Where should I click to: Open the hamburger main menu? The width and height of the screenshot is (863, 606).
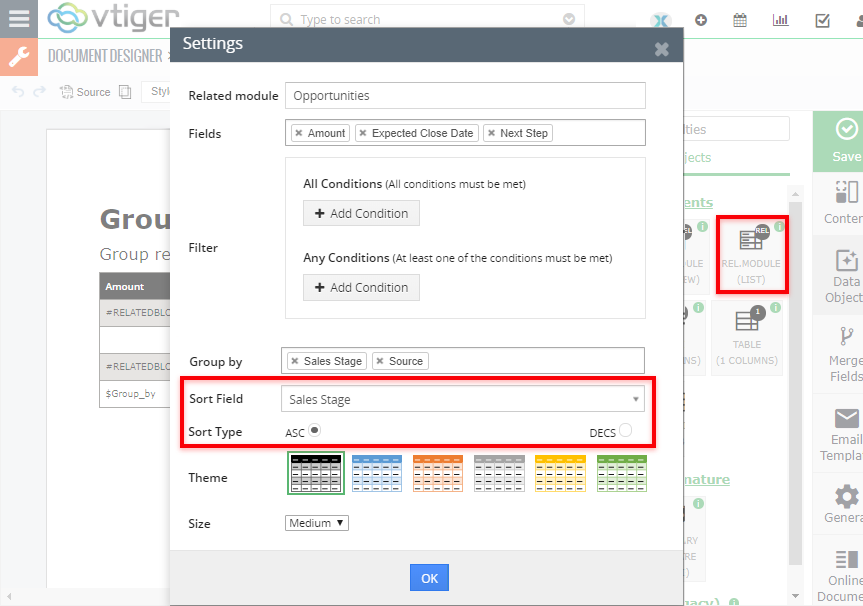click(19, 19)
